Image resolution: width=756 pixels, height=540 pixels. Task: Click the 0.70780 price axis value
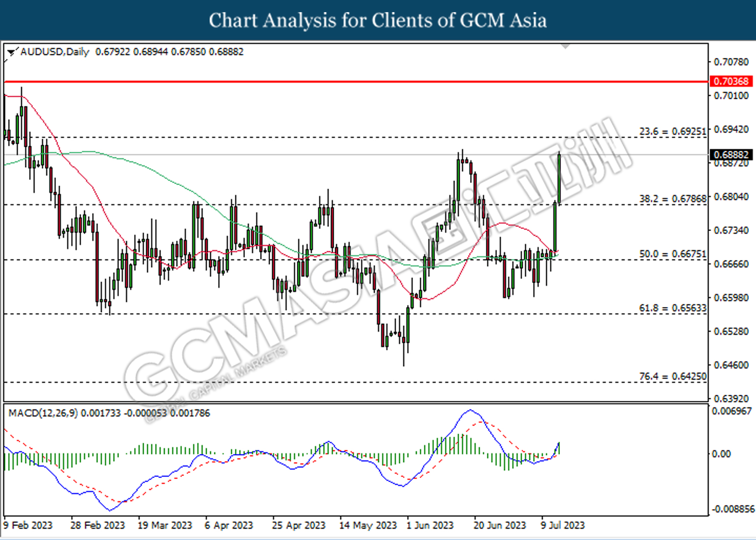(731, 62)
